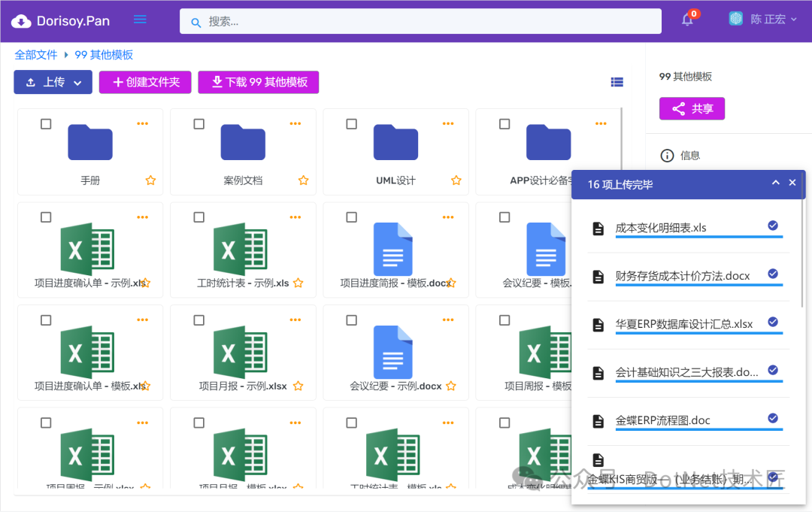Check 工时统计表 - 示例.xls checkbox

(198, 217)
